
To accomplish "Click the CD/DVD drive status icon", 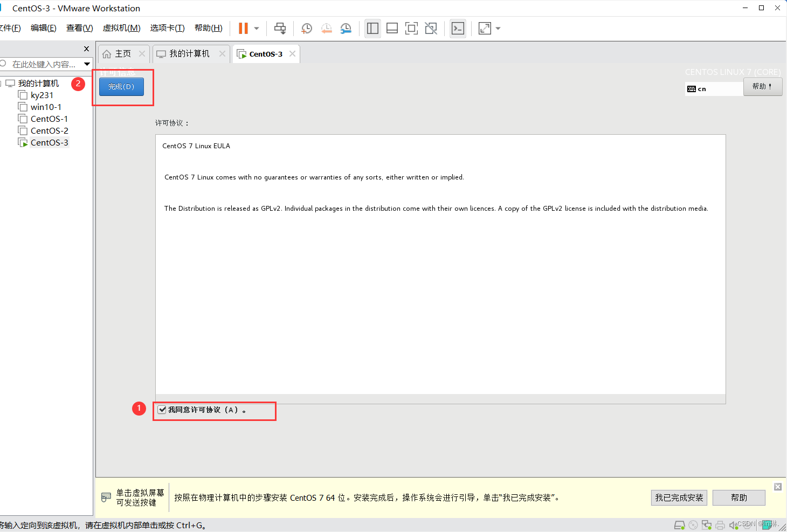I will click(693, 524).
